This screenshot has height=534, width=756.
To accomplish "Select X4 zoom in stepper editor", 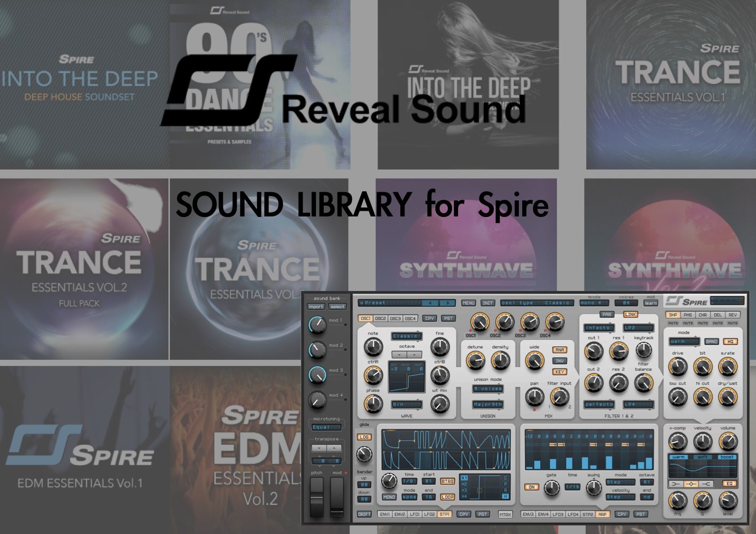I will point(464,497).
